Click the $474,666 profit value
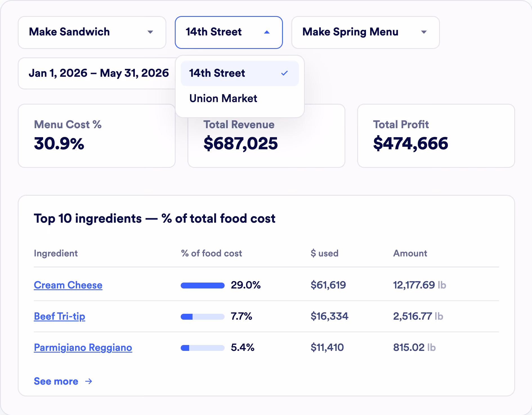The height and width of the screenshot is (415, 532). 411,144
